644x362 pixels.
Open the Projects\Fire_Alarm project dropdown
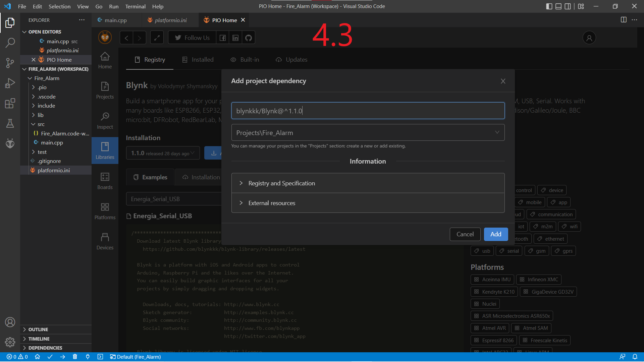click(x=368, y=132)
